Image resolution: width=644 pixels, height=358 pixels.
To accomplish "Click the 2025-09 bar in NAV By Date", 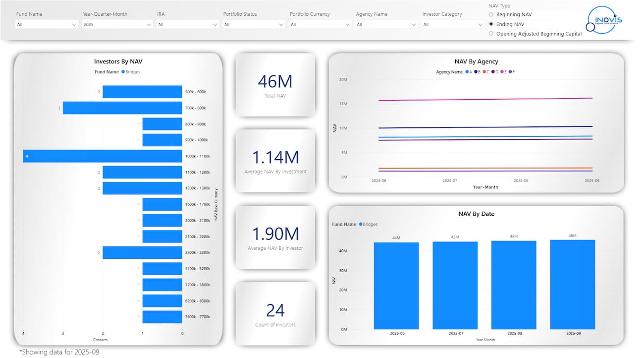I will point(572,285).
